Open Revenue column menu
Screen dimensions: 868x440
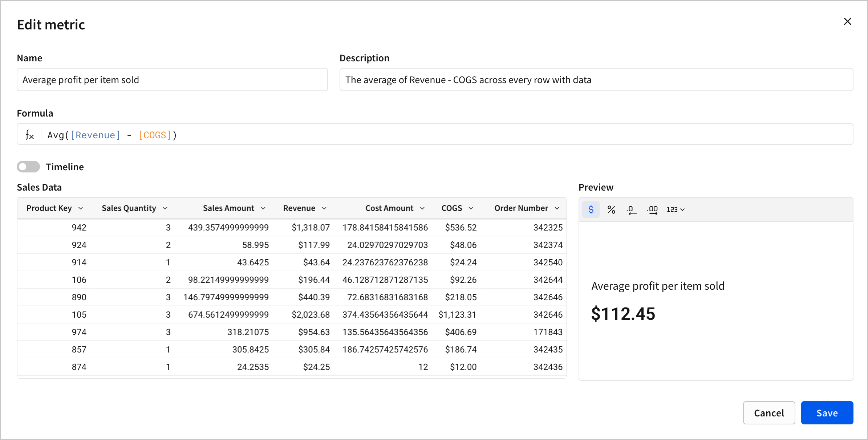[324, 208]
